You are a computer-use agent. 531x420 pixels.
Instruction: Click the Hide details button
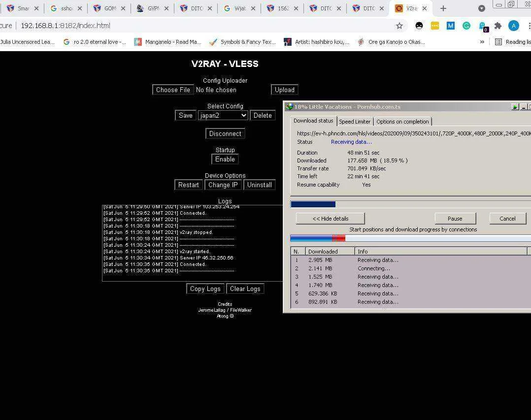[330, 219]
